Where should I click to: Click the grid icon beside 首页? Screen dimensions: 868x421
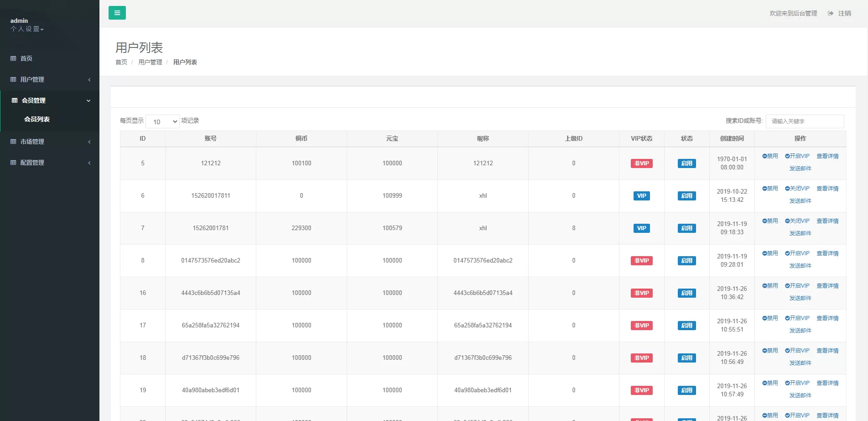13,58
